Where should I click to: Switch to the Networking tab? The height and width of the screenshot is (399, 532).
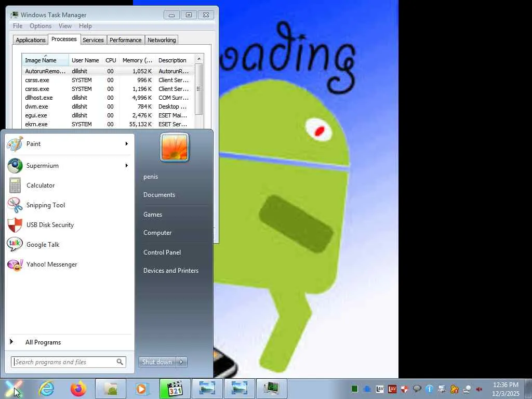click(162, 40)
